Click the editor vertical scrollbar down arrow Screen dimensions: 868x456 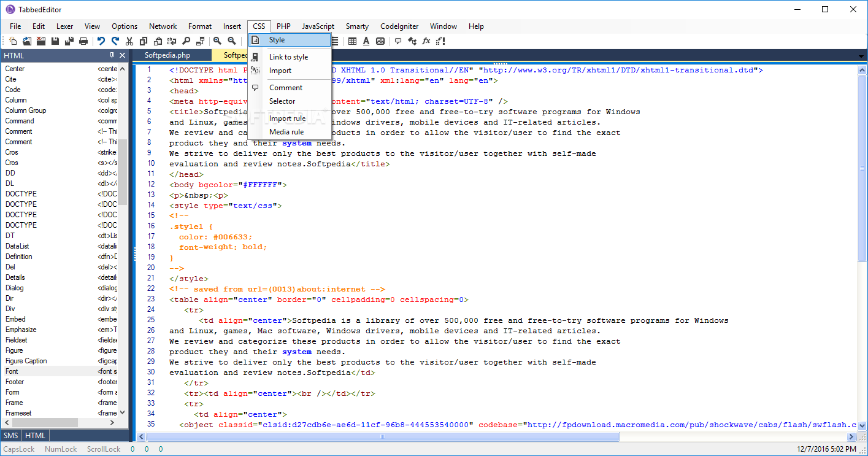point(862,426)
